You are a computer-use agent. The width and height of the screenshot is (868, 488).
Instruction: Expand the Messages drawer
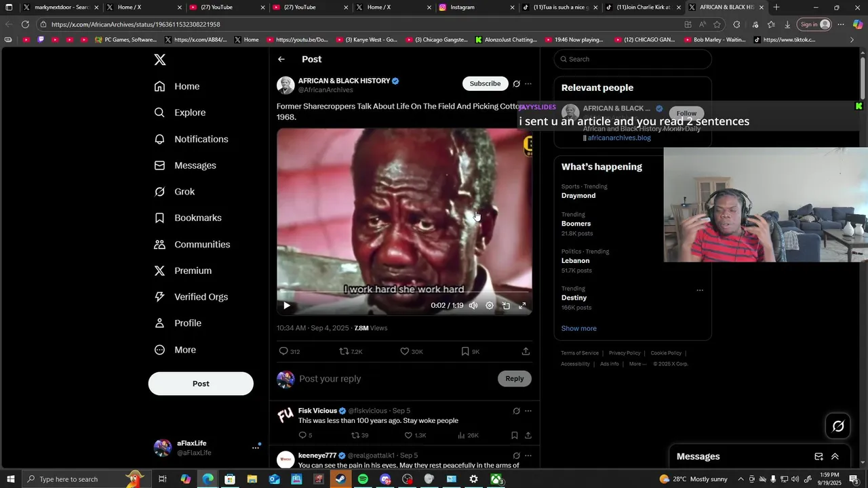pos(835,457)
